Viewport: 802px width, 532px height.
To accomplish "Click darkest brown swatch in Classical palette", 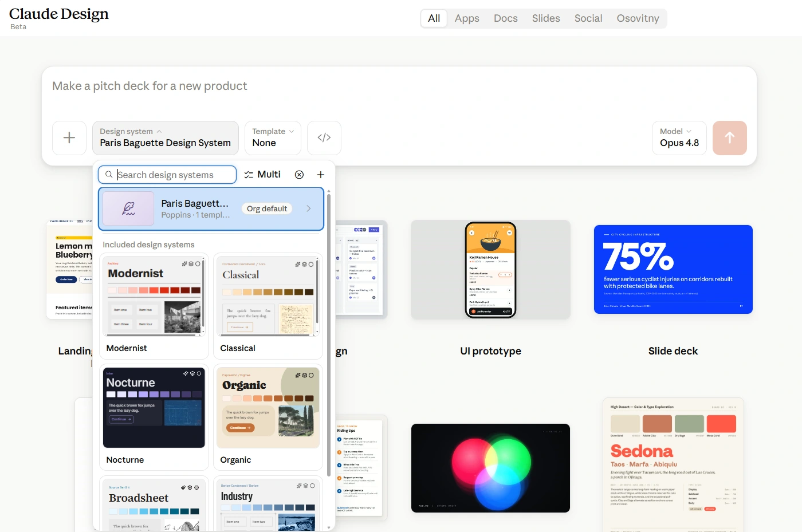I will pos(309,292).
